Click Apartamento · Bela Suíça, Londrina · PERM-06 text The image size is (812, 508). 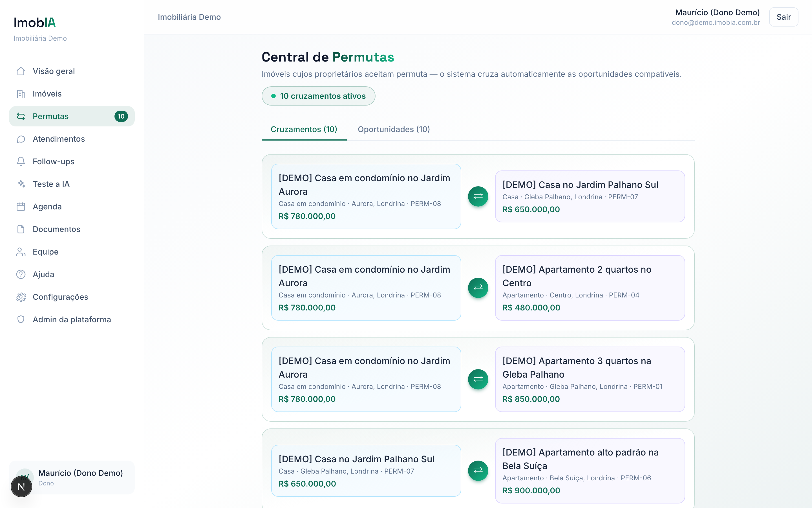577,478
